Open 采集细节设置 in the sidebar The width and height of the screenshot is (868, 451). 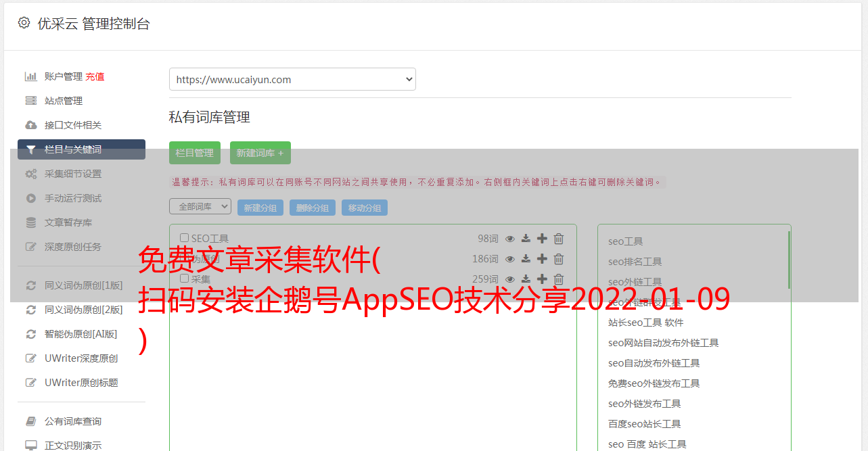click(x=73, y=174)
